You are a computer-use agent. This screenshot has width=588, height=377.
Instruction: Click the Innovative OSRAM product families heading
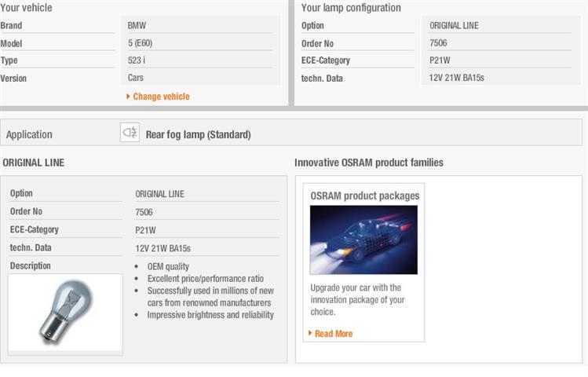369,163
